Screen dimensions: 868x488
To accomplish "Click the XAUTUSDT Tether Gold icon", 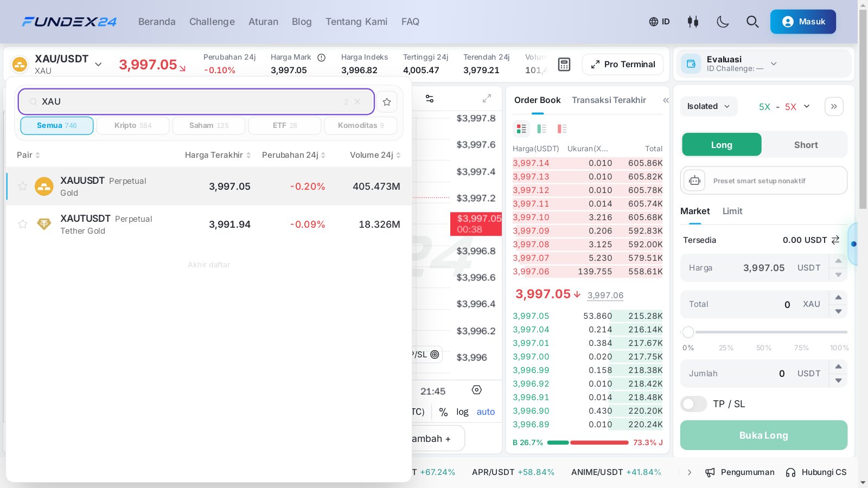I will (x=44, y=224).
